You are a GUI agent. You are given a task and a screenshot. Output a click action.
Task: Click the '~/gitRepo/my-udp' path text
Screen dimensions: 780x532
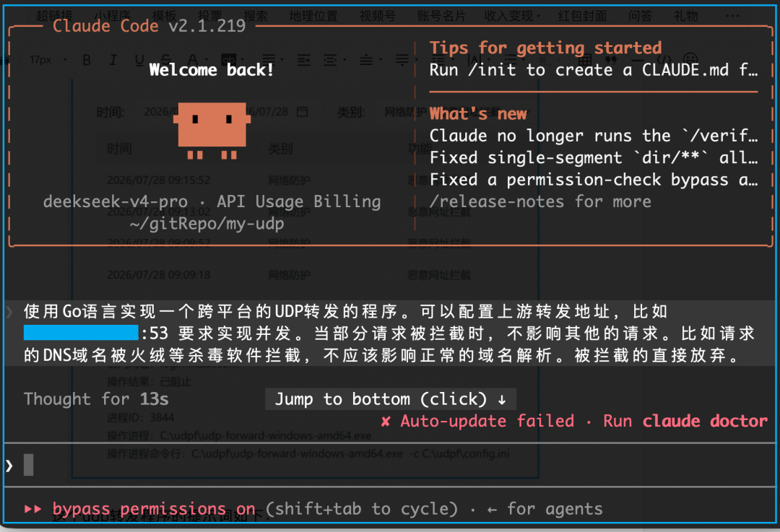point(207,224)
